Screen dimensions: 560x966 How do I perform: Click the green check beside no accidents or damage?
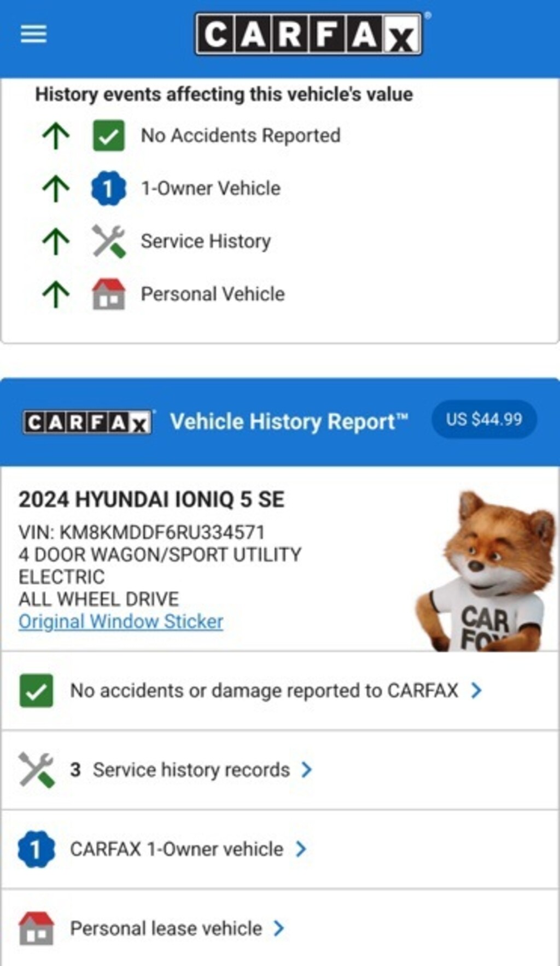click(36, 691)
